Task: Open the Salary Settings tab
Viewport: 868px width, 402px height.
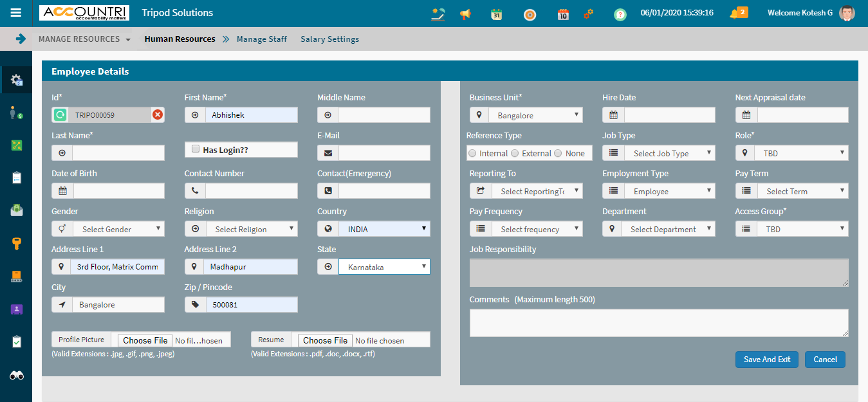Action: pyautogui.click(x=329, y=39)
